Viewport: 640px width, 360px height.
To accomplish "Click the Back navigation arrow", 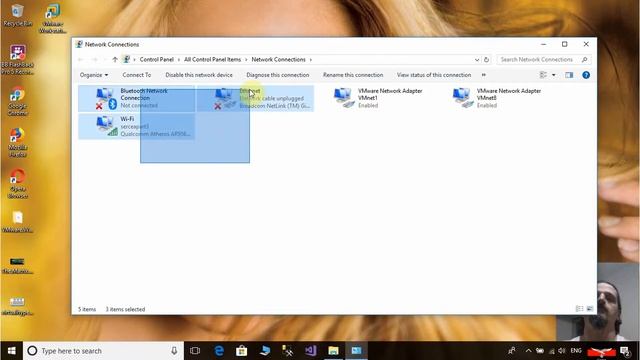I will [x=81, y=60].
